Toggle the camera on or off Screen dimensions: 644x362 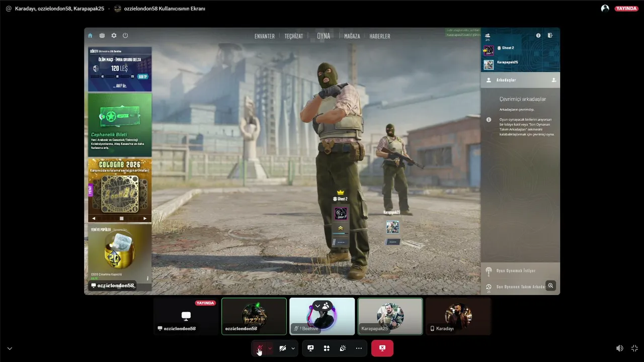click(x=283, y=348)
